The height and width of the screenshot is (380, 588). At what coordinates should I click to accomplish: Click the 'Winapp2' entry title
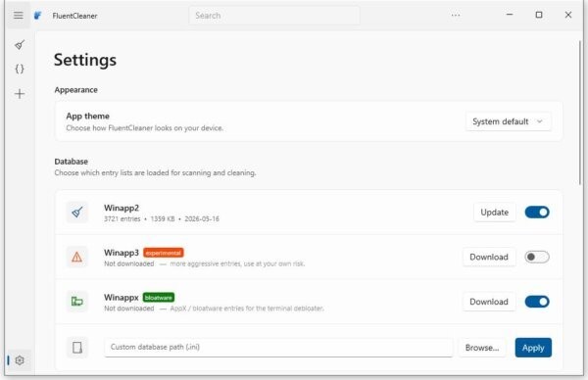pyautogui.click(x=122, y=208)
